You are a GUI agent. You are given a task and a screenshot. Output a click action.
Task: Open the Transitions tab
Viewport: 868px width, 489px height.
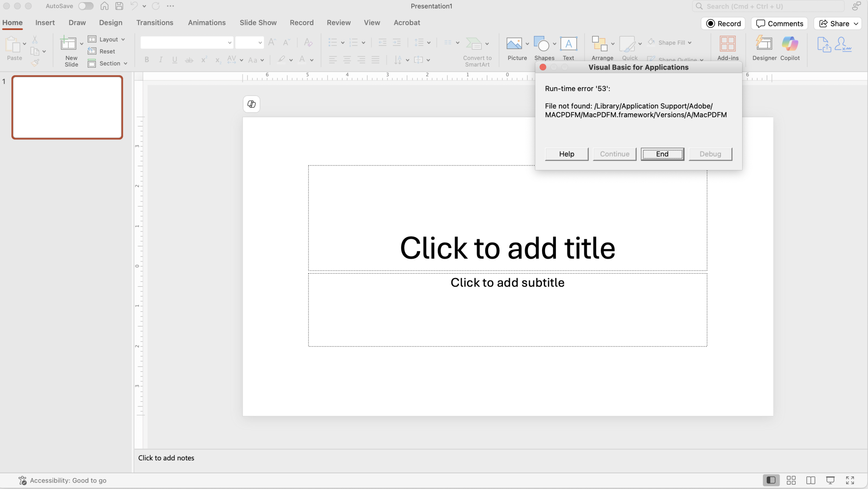pyautogui.click(x=155, y=23)
